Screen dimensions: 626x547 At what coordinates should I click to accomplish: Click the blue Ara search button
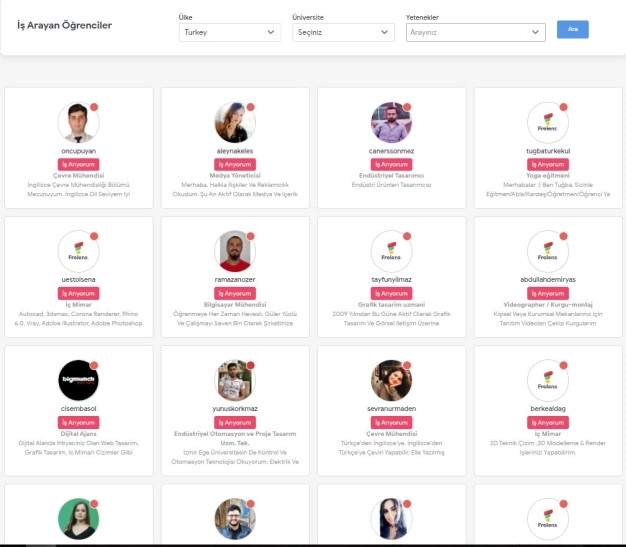point(573,29)
